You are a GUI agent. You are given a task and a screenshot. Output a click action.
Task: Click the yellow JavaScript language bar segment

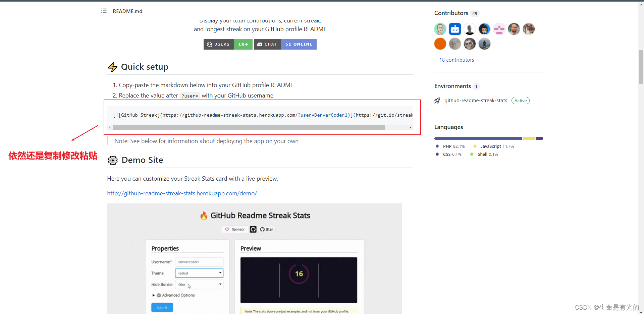click(529, 138)
